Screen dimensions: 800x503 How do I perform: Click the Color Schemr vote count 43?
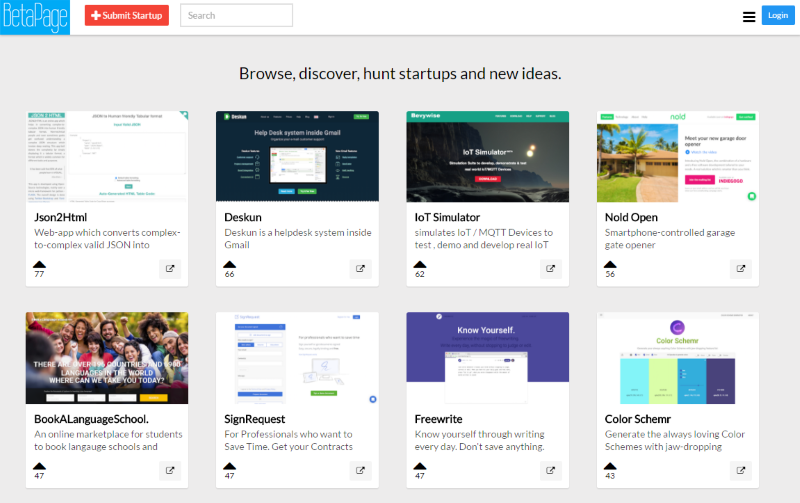click(610, 475)
